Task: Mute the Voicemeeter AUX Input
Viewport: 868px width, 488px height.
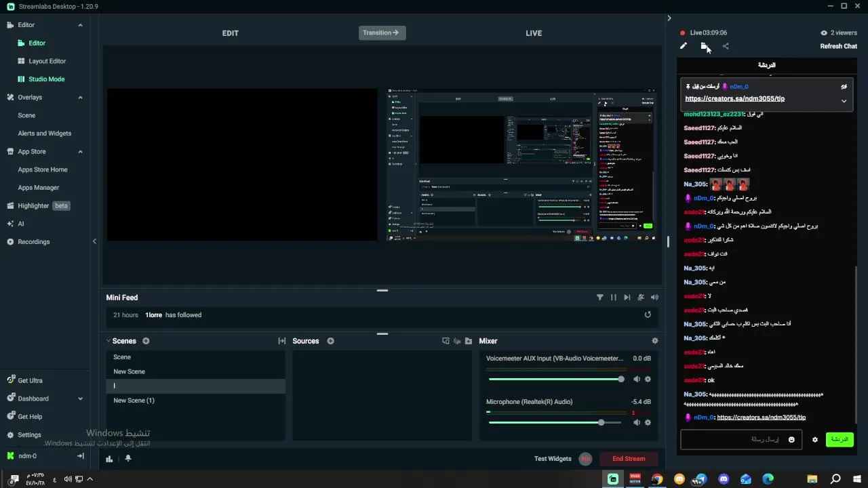Action: coord(637,380)
